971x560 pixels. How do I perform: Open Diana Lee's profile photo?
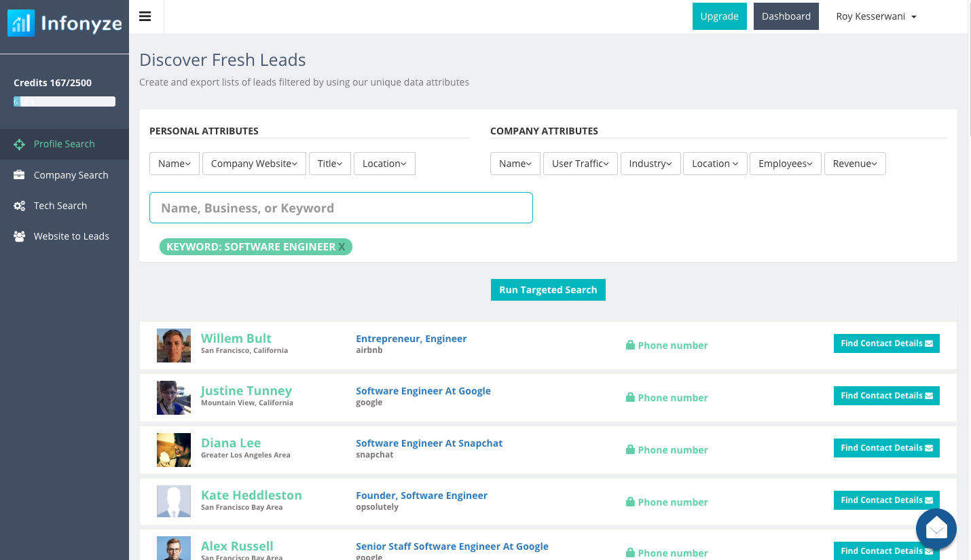pos(174,450)
